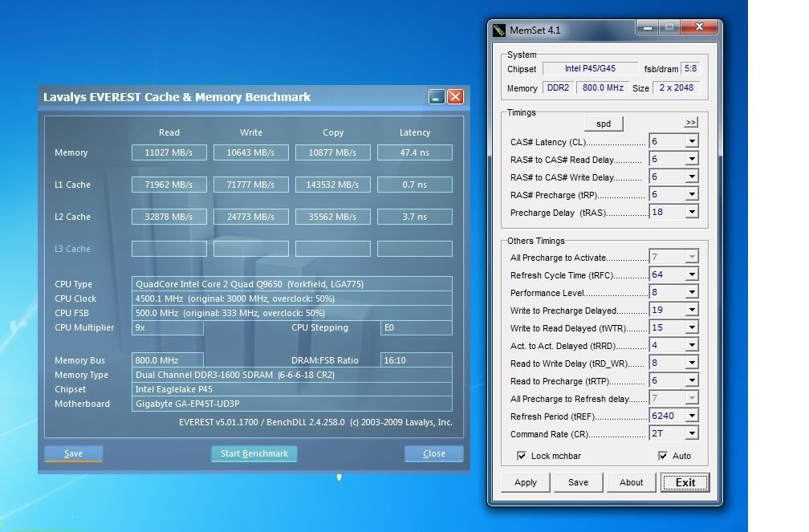This screenshot has height=532, width=809.
Task: Toggle the Auto checkbox in MemSet
Action: 663,456
